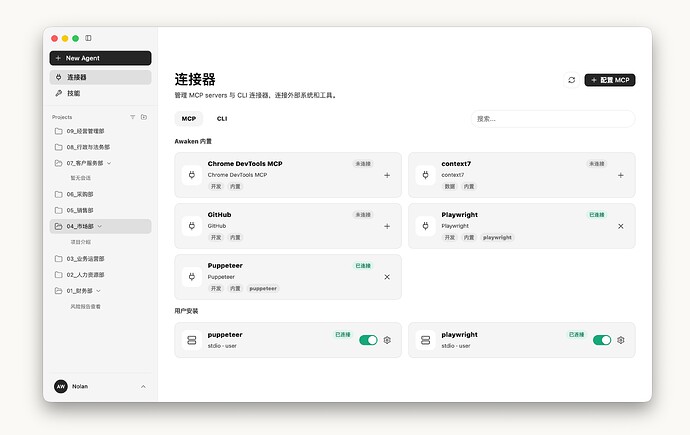Open project 03_业务运营部
Viewport: 690px width, 435px height.
pyautogui.click(x=100, y=259)
